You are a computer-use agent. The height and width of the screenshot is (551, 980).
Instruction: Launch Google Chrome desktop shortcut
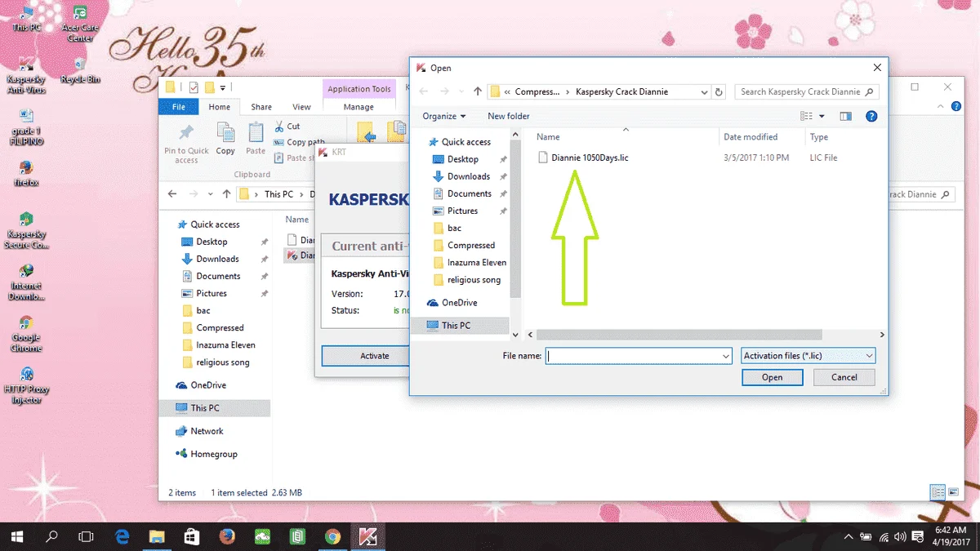point(26,333)
